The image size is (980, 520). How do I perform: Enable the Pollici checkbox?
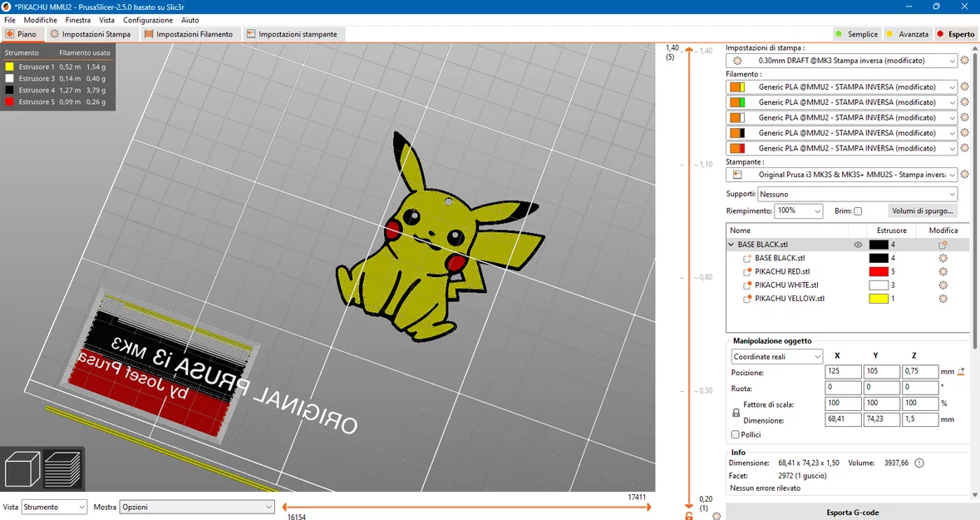(735, 434)
